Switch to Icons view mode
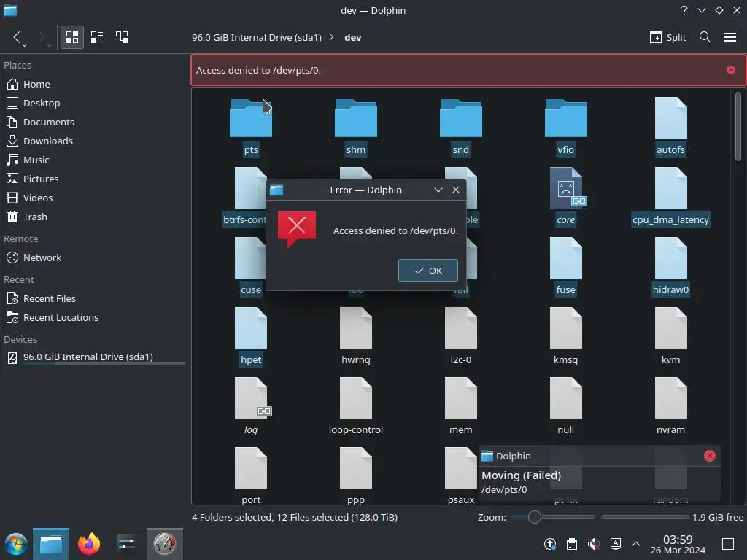The height and width of the screenshot is (560, 747). coord(72,37)
